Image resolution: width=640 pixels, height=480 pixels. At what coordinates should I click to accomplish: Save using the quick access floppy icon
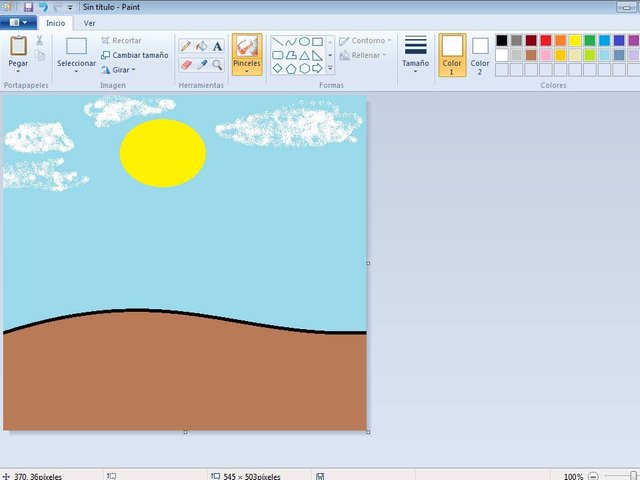point(28,7)
